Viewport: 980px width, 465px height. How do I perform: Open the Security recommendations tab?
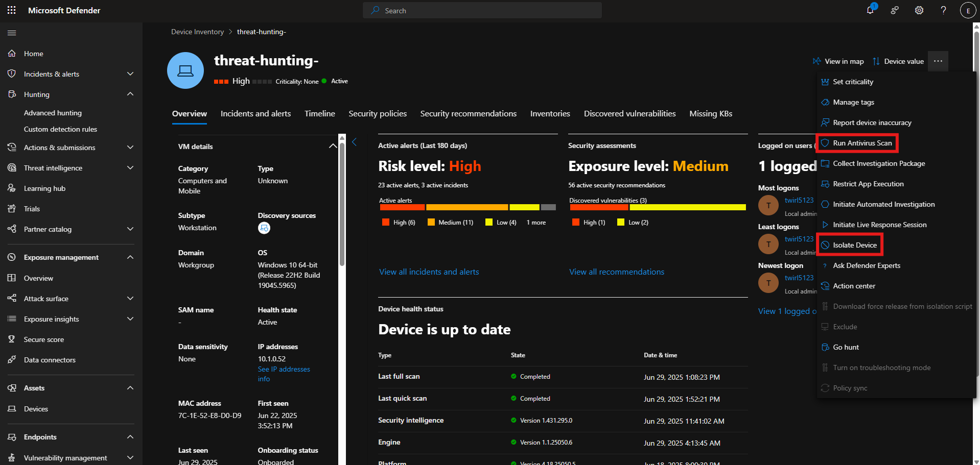[x=469, y=113]
